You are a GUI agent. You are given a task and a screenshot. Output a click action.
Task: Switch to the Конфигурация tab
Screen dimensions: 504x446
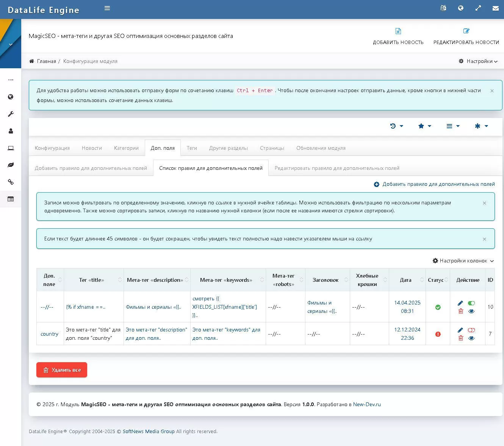pos(52,148)
